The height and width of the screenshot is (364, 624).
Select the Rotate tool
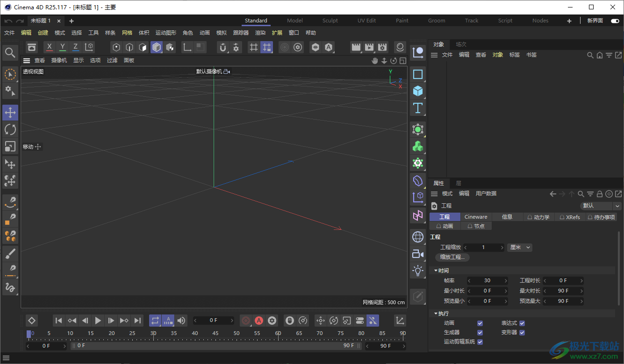click(x=10, y=129)
